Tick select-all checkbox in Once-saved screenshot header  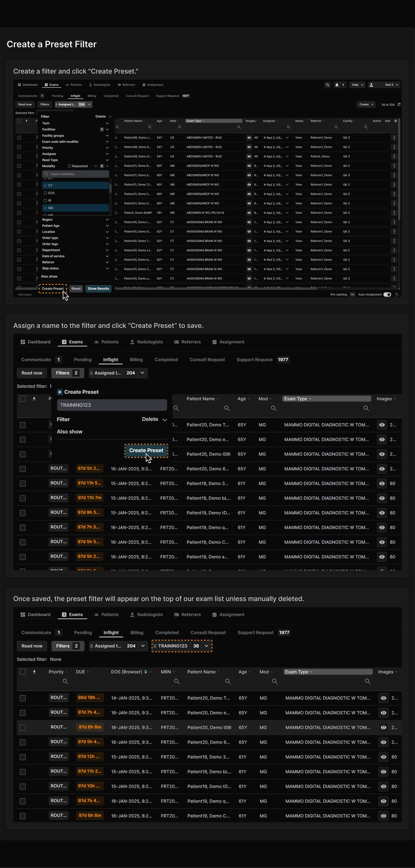point(23,672)
